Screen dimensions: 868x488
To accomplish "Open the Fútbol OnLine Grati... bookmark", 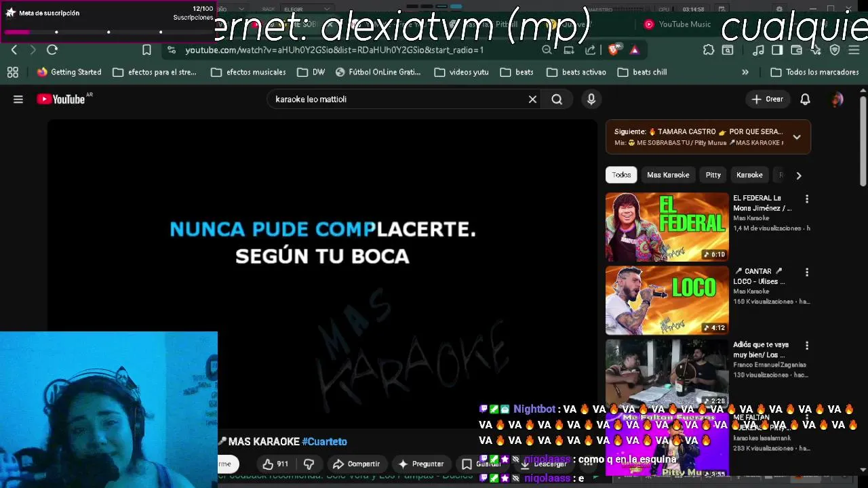I will point(378,73).
